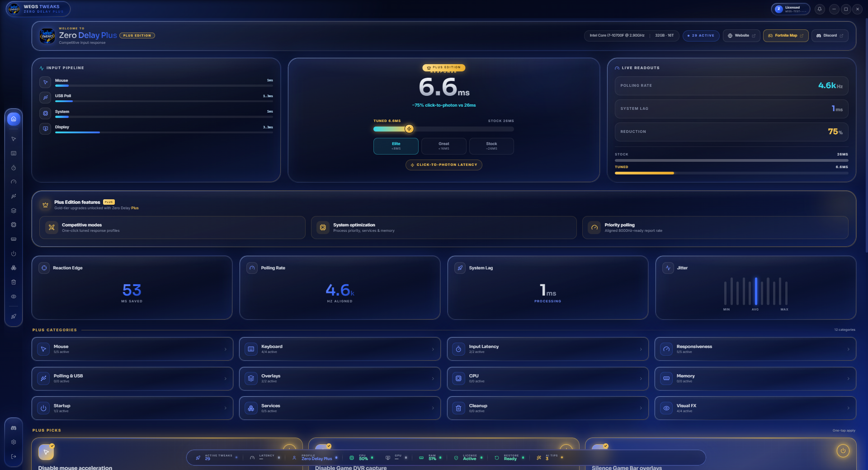
Task: Open Keyboard section from sidebar keyboard icon
Action: (14, 153)
